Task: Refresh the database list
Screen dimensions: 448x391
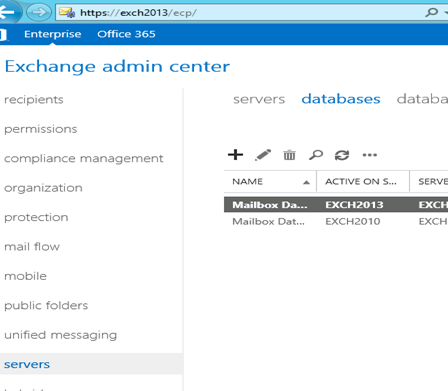Action: pyautogui.click(x=342, y=155)
